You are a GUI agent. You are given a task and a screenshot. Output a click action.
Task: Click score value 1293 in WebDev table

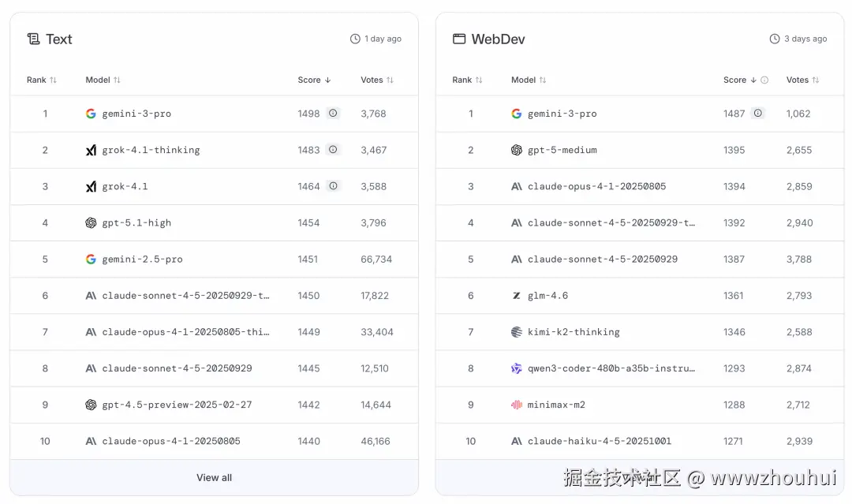(x=734, y=368)
